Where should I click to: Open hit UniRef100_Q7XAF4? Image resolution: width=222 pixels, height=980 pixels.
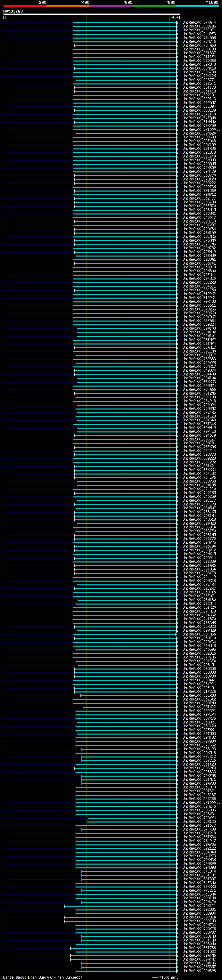pyautogui.click(x=199, y=23)
